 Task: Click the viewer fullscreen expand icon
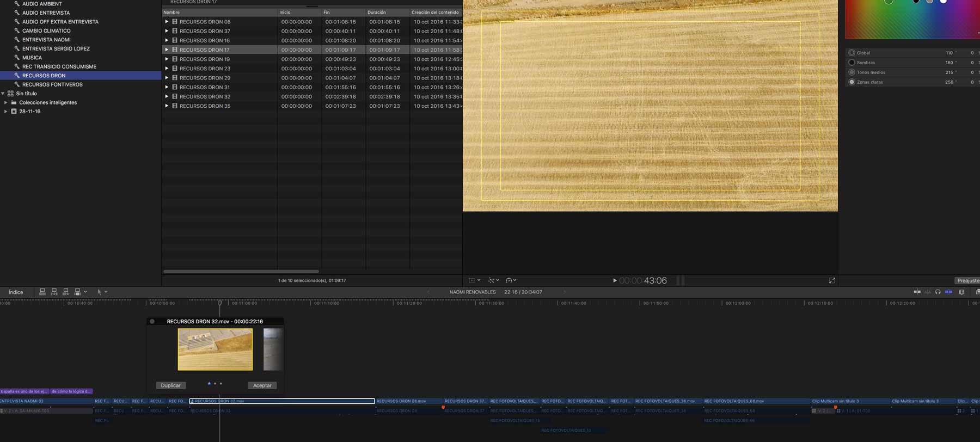832,280
